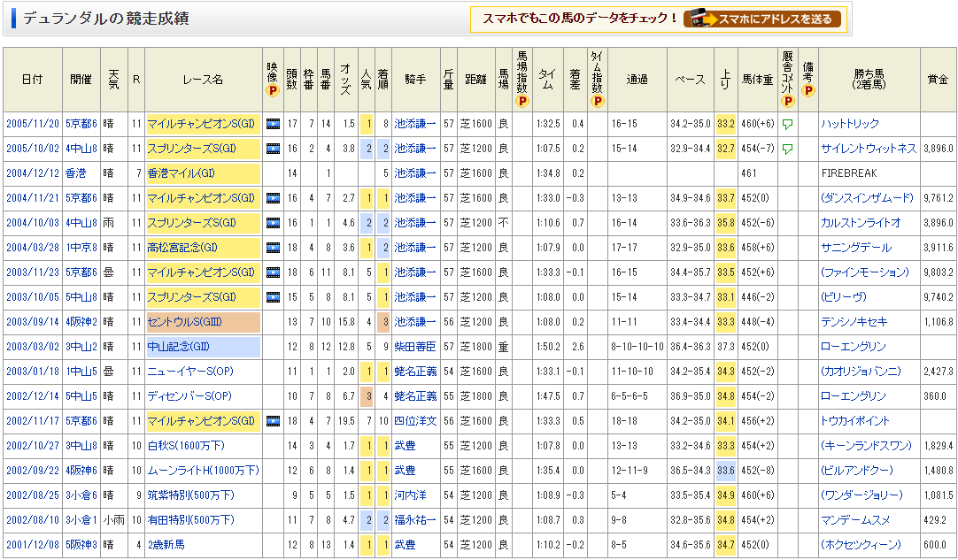This screenshot has height=560, width=958.
Task: Open stable comment bubble in 2005/10/02 row
Action: (787, 149)
